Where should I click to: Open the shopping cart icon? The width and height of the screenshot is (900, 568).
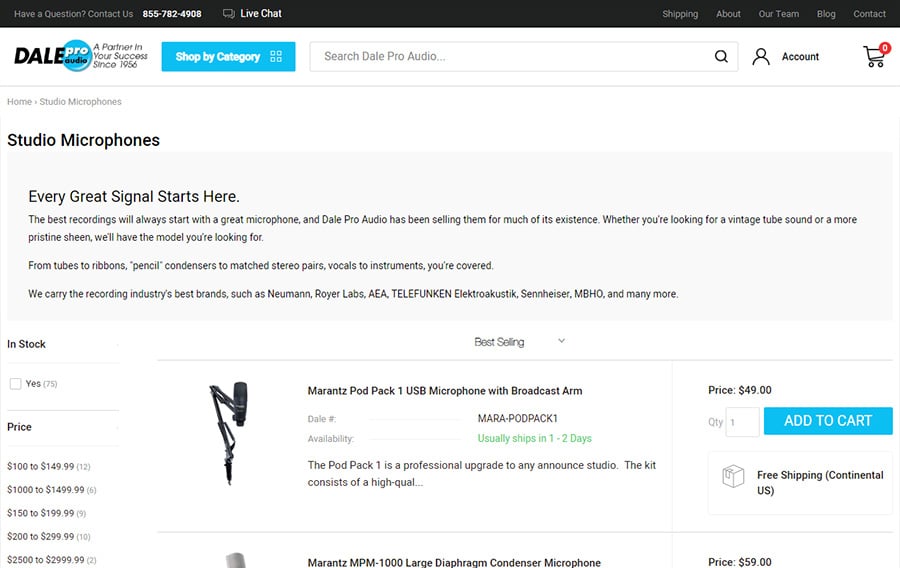[876, 56]
